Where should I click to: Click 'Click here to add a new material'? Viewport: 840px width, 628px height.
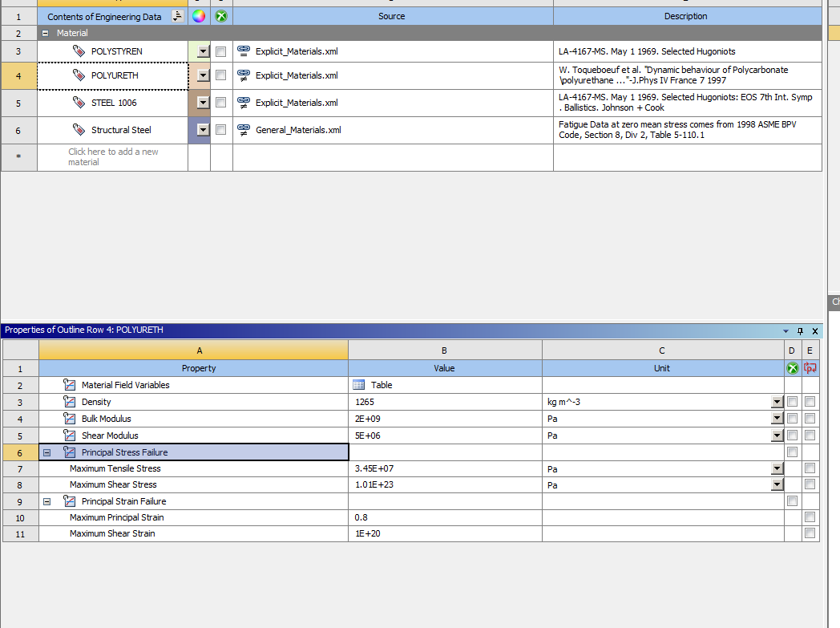point(112,157)
